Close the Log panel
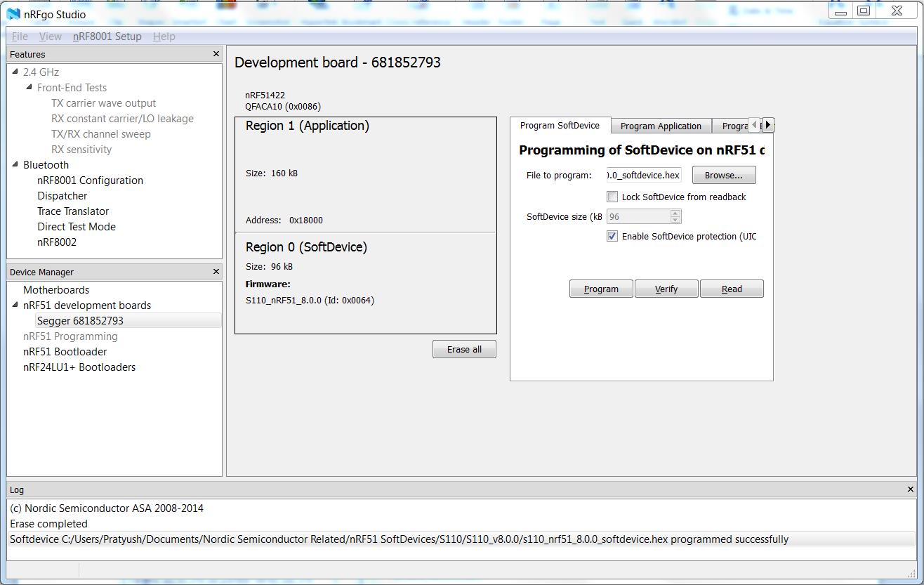 (x=911, y=489)
